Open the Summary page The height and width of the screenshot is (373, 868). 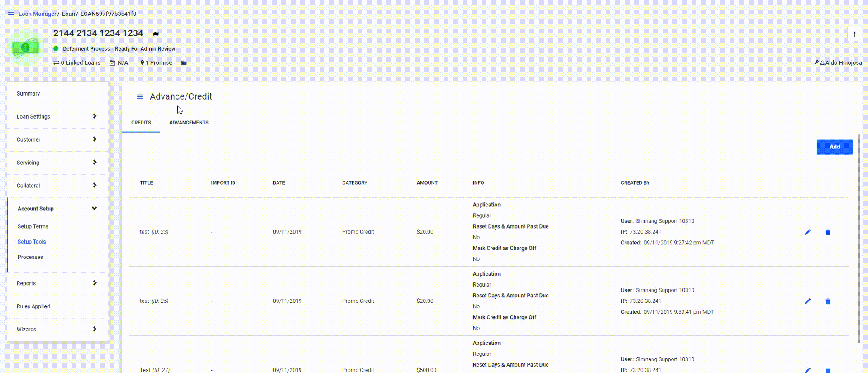click(x=57, y=94)
